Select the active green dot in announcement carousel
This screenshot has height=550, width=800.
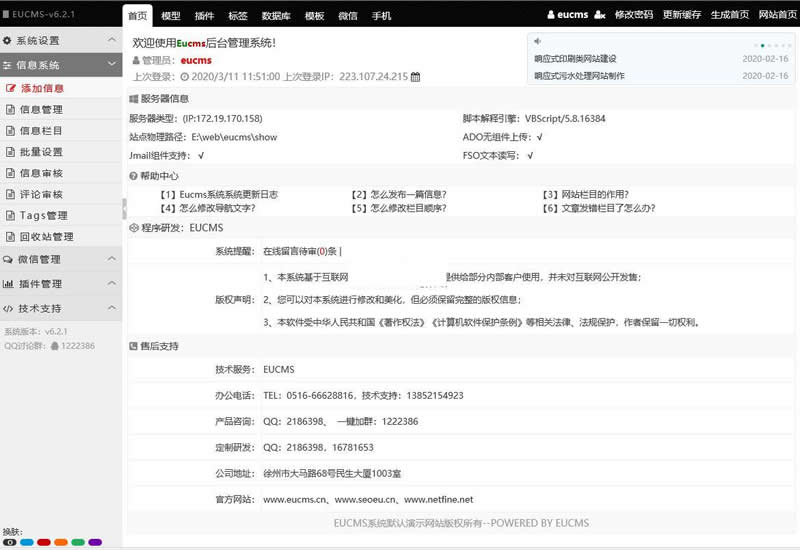(x=762, y=45)
